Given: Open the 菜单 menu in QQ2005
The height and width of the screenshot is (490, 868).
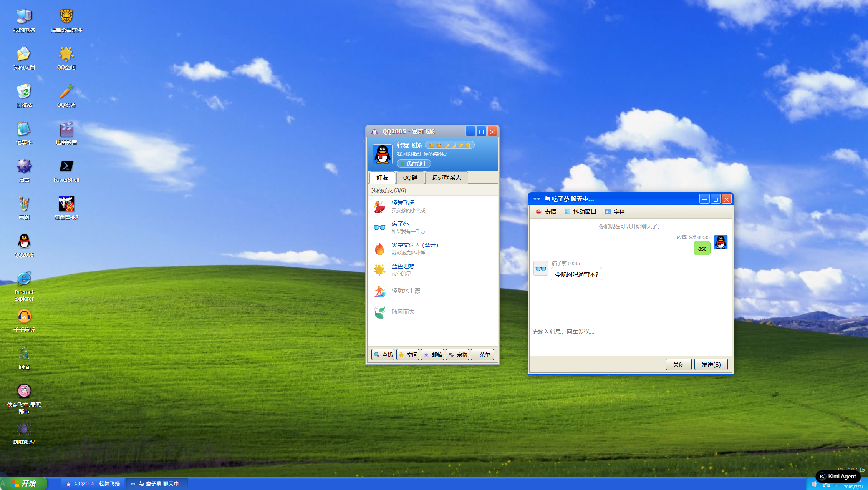Looking at the screenshot, I should (x=482, y=355).
